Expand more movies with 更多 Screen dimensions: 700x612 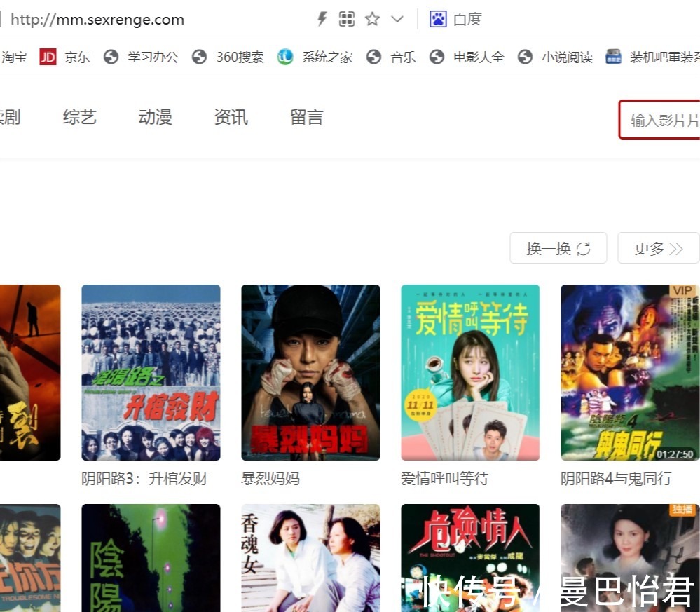pyautogui.click(x=657, y=247)
